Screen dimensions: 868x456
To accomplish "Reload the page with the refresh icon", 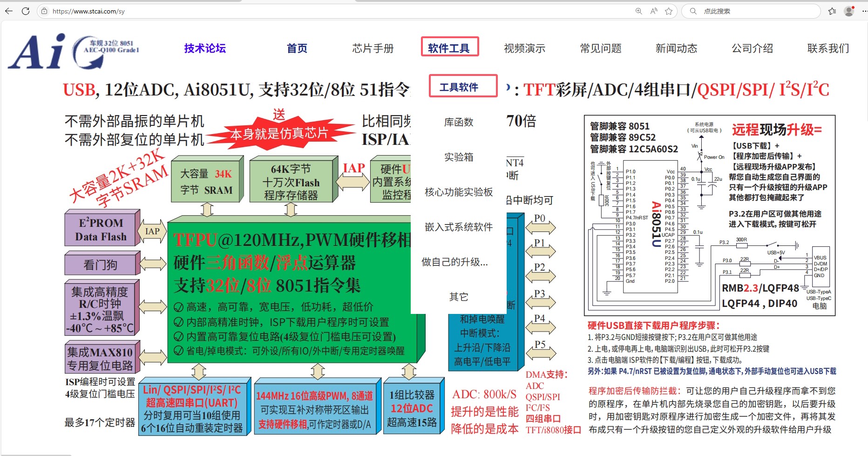I will (26, 11).
